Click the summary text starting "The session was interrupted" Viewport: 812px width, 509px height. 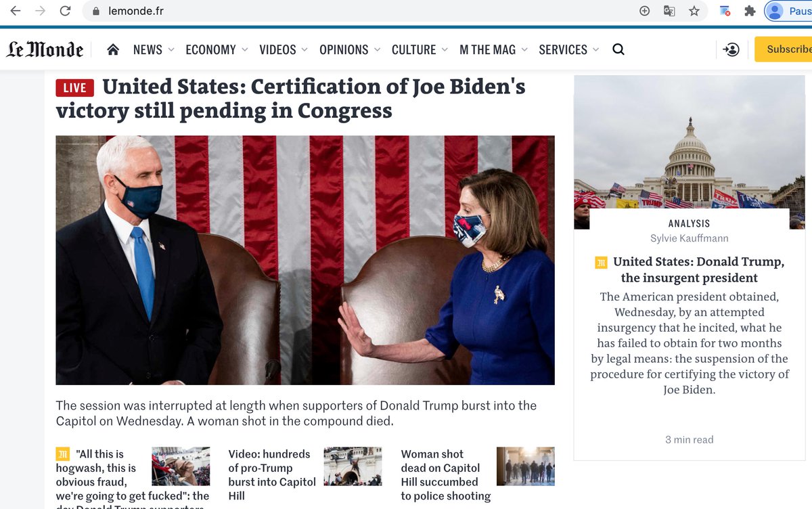(296, 413)
